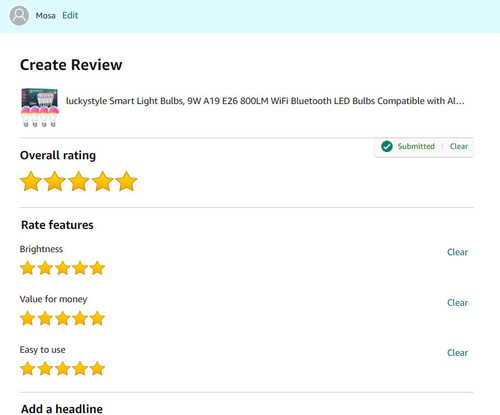The width and height of the screenshot is (500, 415).
Task: Clear the submitted overall rating
Action: coord(459,146)
